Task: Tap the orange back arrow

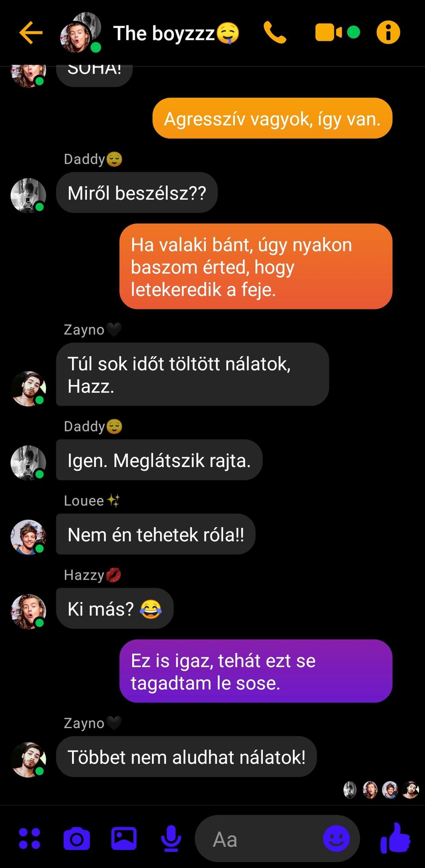Action: (x=31, y=33)
